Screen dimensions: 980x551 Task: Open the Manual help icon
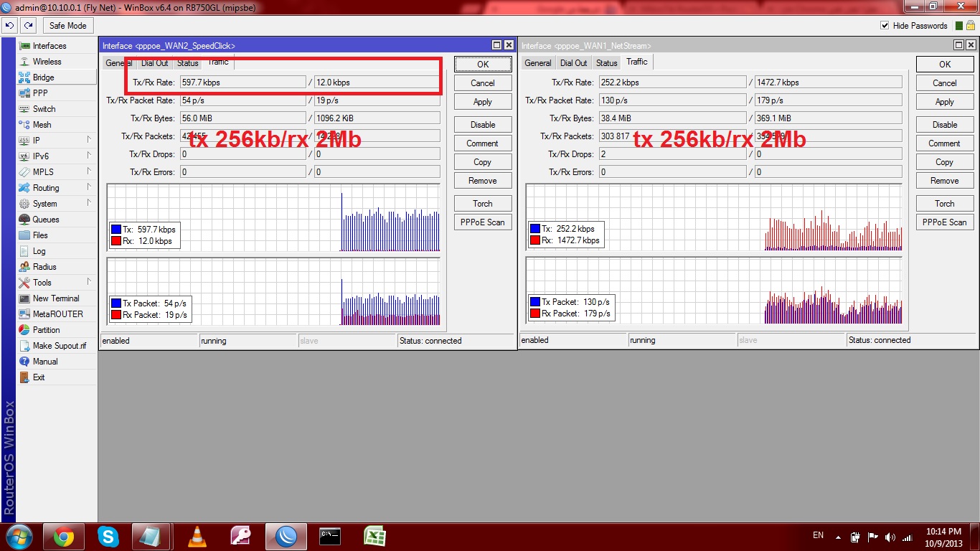(24, 362)
